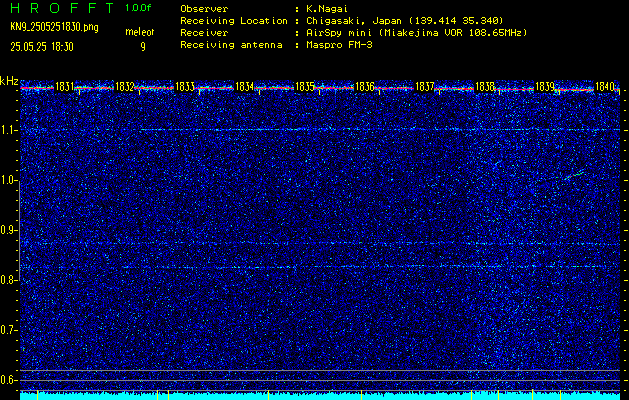Viewport: 629px width, 400px height.
Task: Click the 1839 time marker
Action: pyautogui.click(x=545, y=87)
